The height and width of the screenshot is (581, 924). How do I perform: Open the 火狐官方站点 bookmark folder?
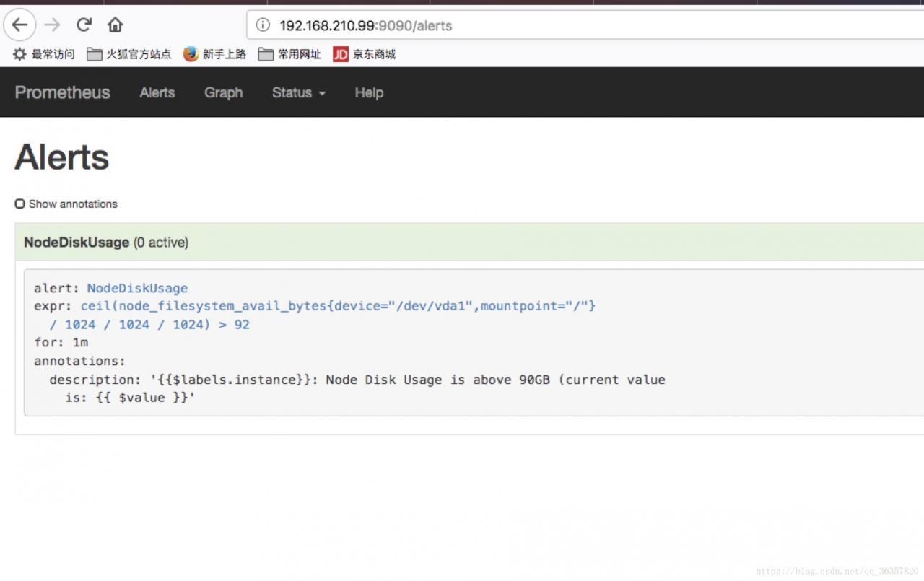[129, 54]
